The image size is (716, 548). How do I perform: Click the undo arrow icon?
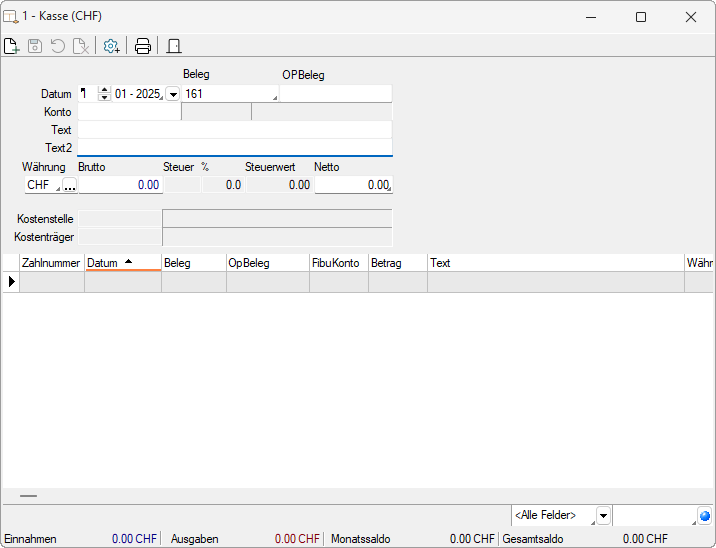(58, 46)
